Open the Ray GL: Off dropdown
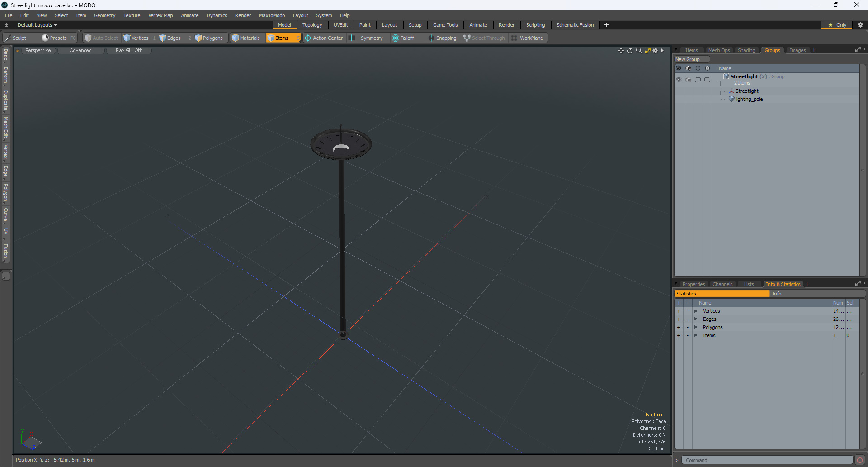Image resolution: width=868 pixels, height=467 pixels. [128, 51]
